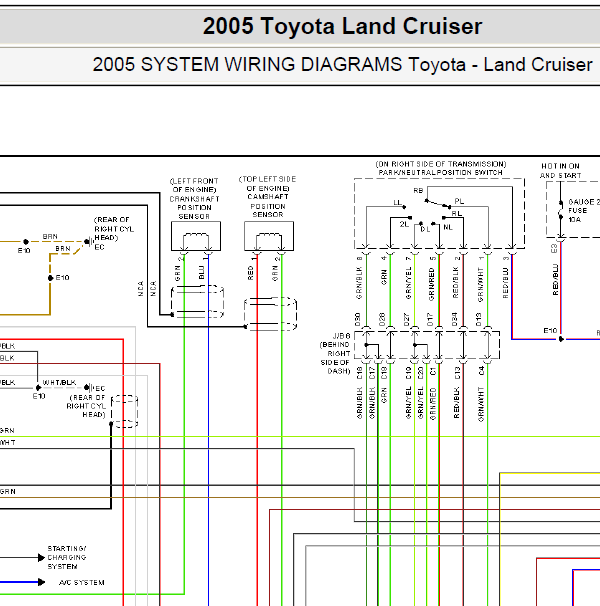Click the crankshaft sensor coil symbol box
The width and height of the screenshot is (600, 606).
(196, 236)
